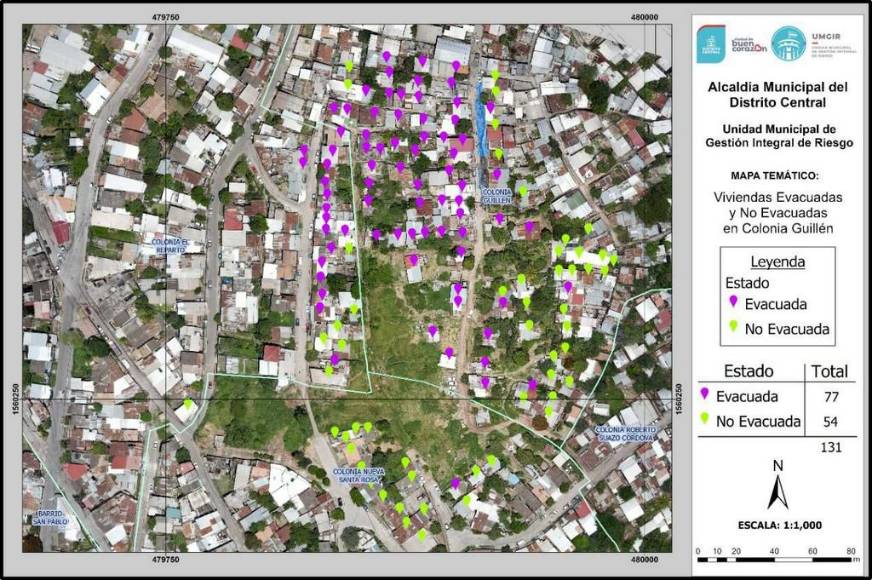Click purple marker in the Estado totals table
Viewport: 872px width, 580px height.
point(705,394)
